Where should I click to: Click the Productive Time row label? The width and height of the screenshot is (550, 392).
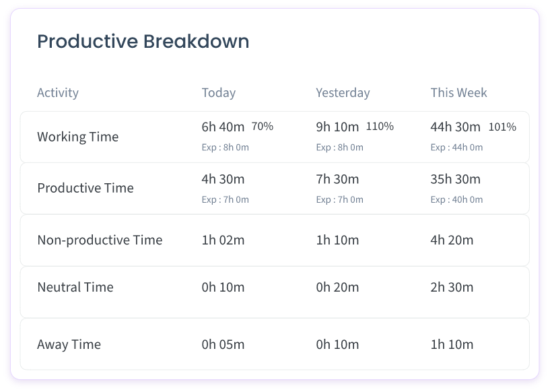click(84, 188)
